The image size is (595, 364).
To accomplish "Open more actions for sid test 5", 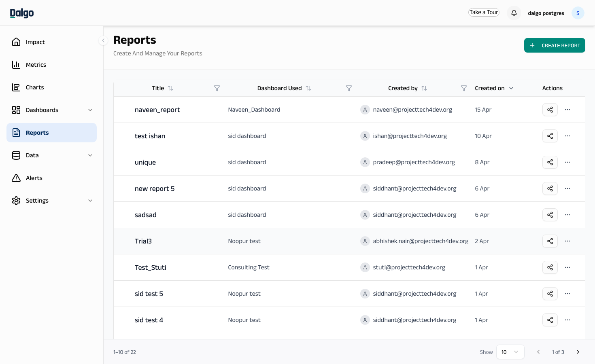I will [x=567, y=294].
